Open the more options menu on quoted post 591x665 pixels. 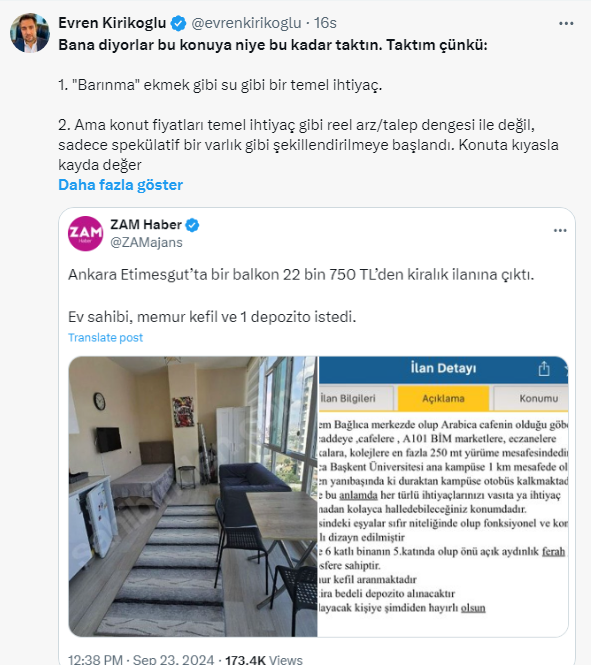coord(560,230)
